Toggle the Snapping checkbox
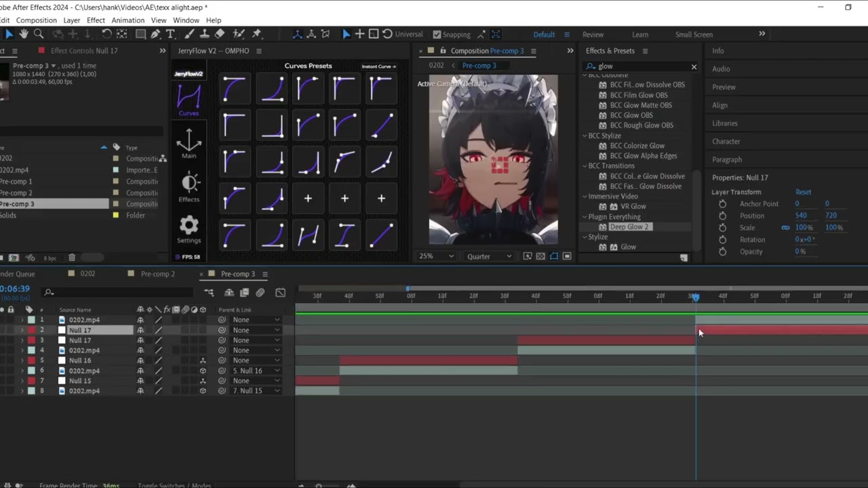 click(437, 35)
